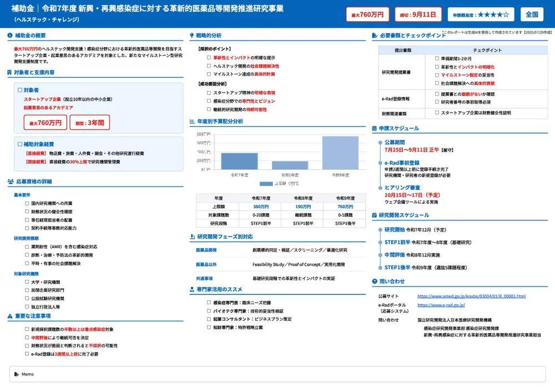Click the icon beside 研究開発フェーズ別対応
Viewport: 555px width, 392px height.
(192, 237)
